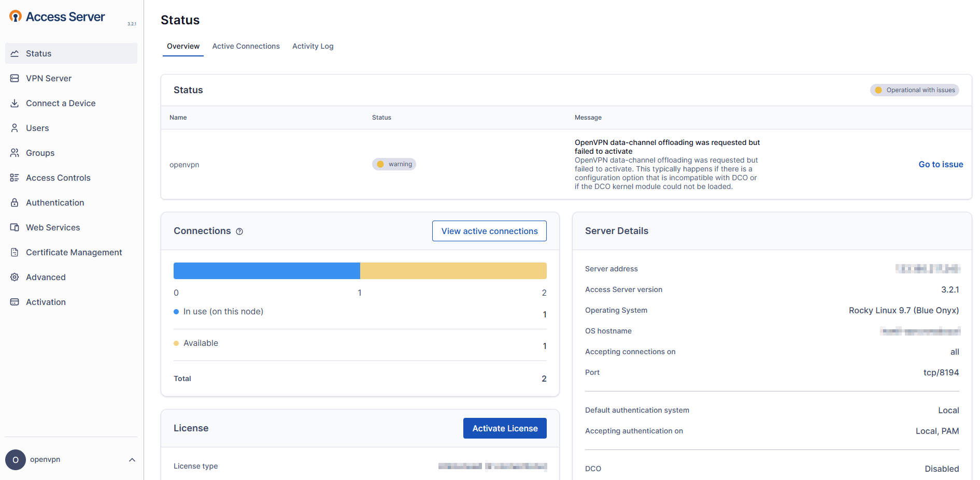980x480 pixels.
Task: Click the Operational with issues status badge
Action: tap(914, 90)
